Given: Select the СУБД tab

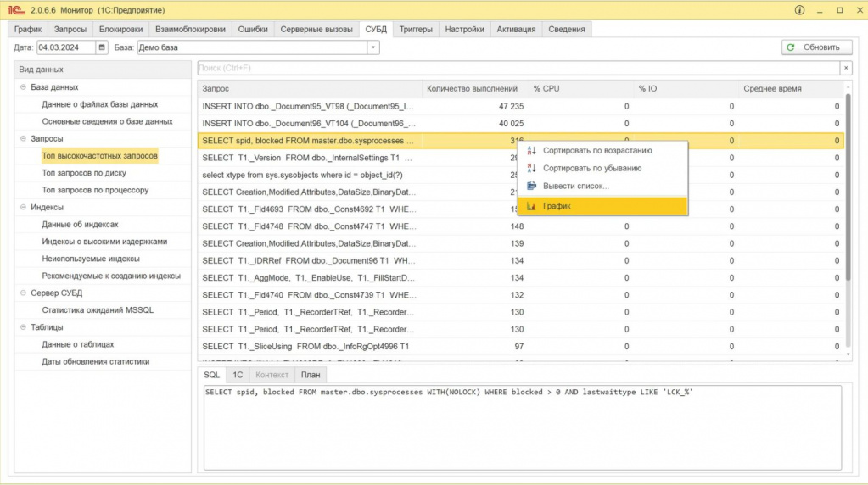Looking at the screenshot, I should click(376, 30).
